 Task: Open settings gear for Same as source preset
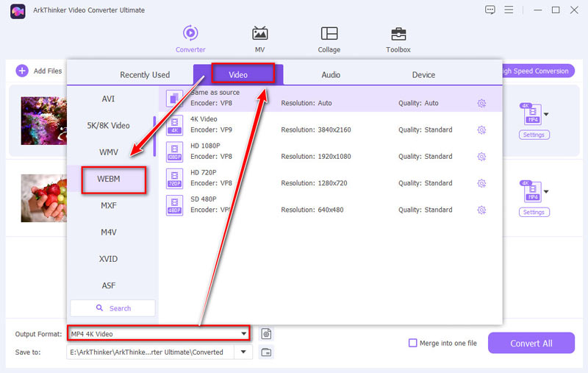pos(481,103)
